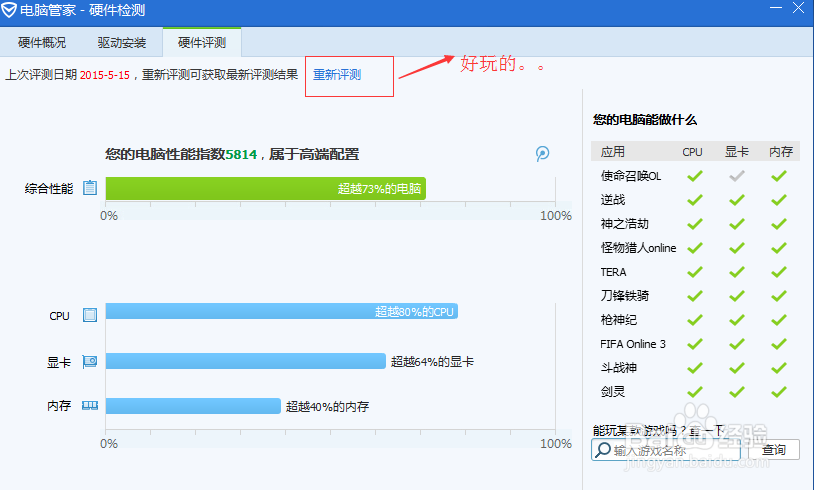Select the 硬件评测 tab
Viewport: 814px width, 490px height.
click(202, 43)
